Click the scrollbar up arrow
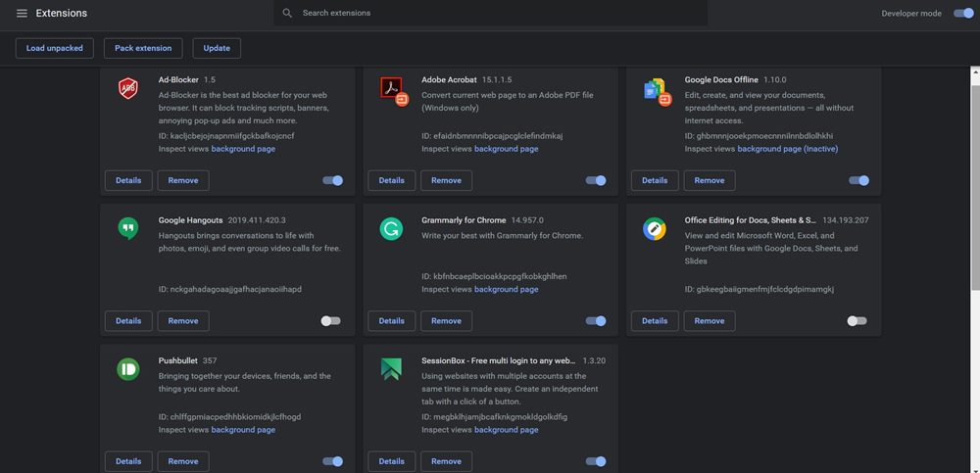The width and height of the screenshot is (980, 473). coord(975,72)
